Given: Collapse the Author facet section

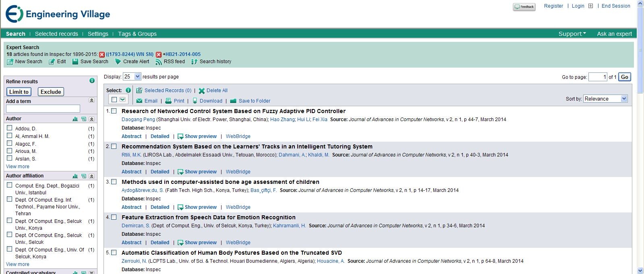Looking at the screenshot, I should coord(92,119).
